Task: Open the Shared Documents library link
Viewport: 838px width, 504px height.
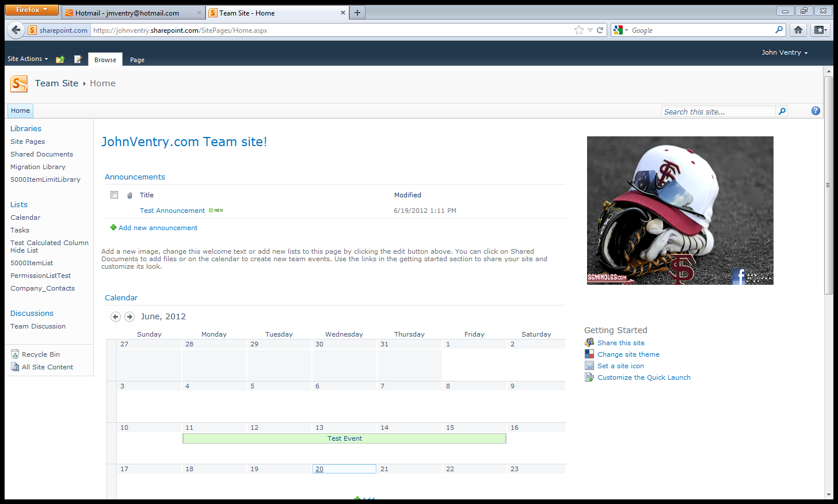Action: tap(41, 154)
